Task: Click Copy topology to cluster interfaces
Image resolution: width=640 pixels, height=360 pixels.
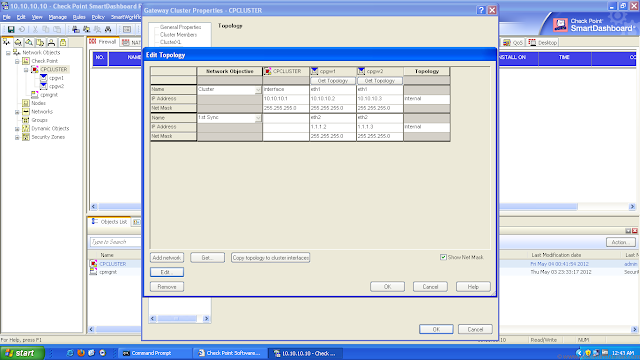Action: point(271,258)
